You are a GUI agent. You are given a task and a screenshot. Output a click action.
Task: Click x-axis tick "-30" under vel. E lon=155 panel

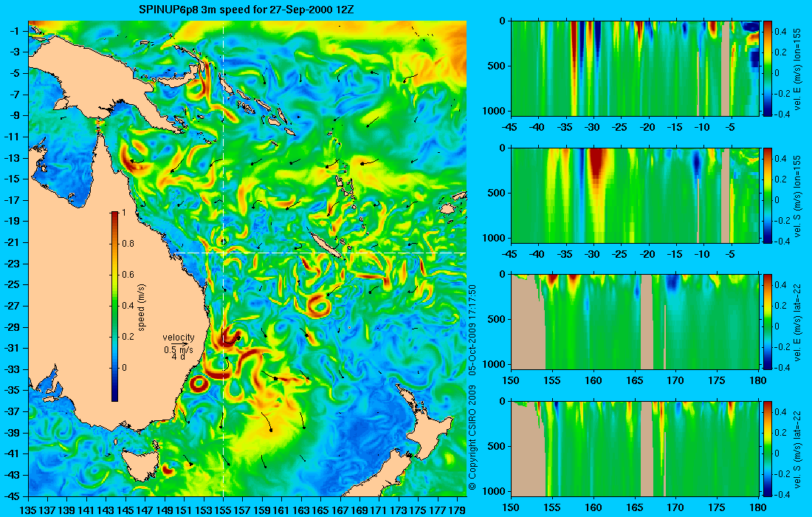pos(593,128)
